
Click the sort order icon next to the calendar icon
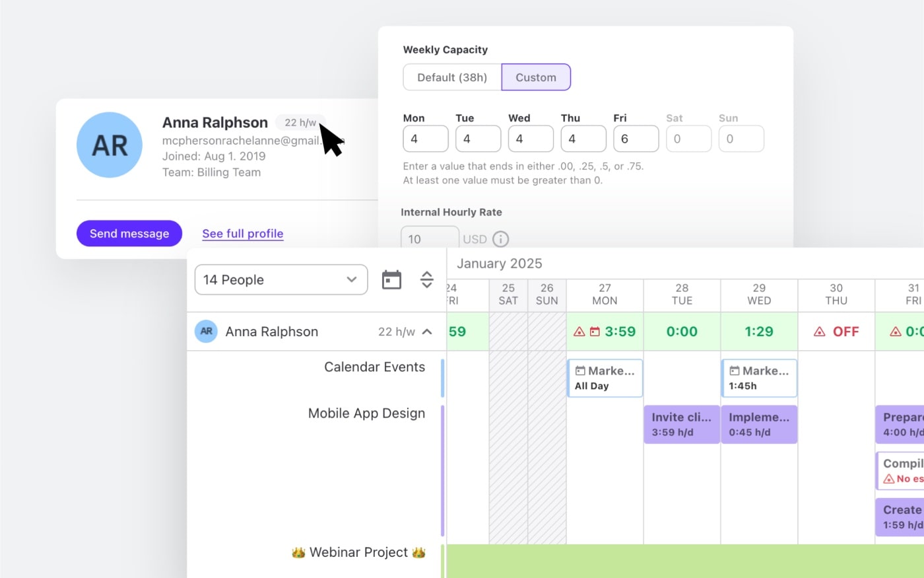pos(427,279)
